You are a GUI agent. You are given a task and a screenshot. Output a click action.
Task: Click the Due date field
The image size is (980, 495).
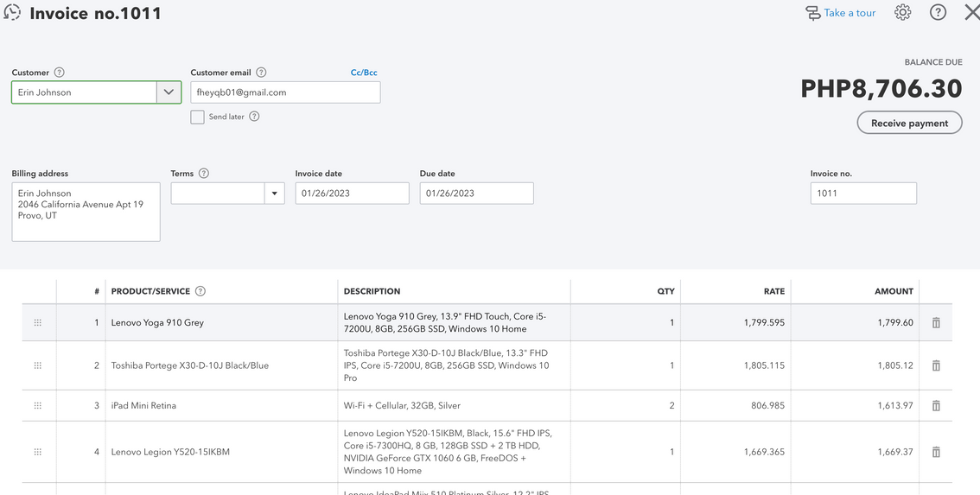pos(477,194)
